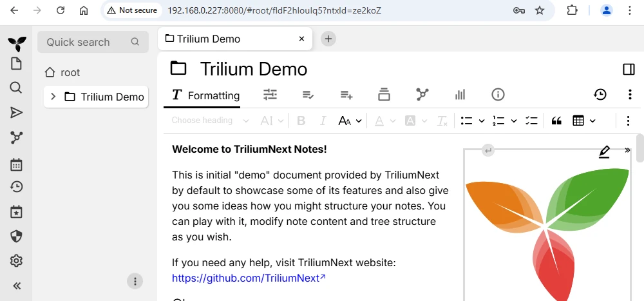The width and height of the screenshot is (644, 301).
Task: Open the settings gear in sidebar
Action: coord(16,260)
